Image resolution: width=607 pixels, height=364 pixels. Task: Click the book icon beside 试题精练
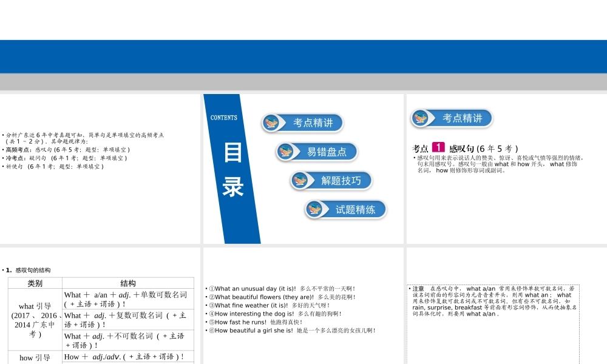314,210
